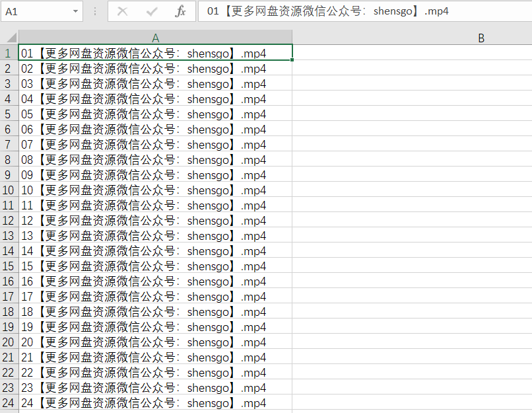This screenshot has height=413, width=532.
Task: Click inside the formula bar text
Action: tap(328, 11)
